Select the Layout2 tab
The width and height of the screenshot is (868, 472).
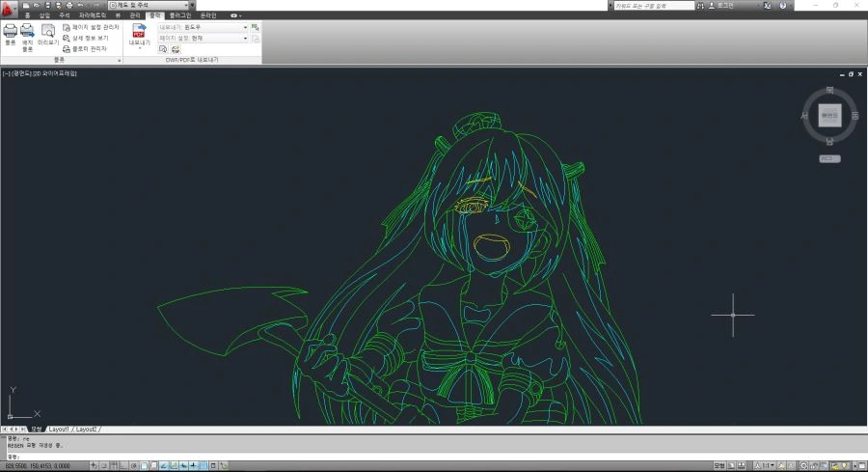coord(87,430)
